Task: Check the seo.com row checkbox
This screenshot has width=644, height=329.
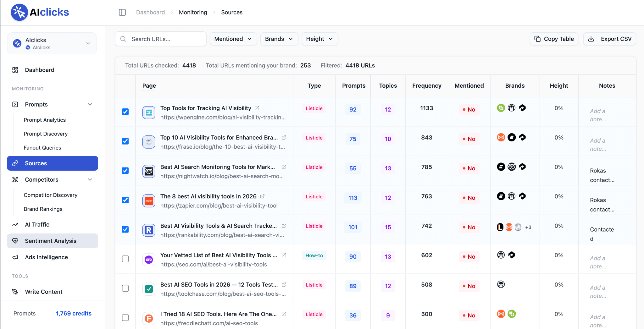Action: (x=125, y=259)
